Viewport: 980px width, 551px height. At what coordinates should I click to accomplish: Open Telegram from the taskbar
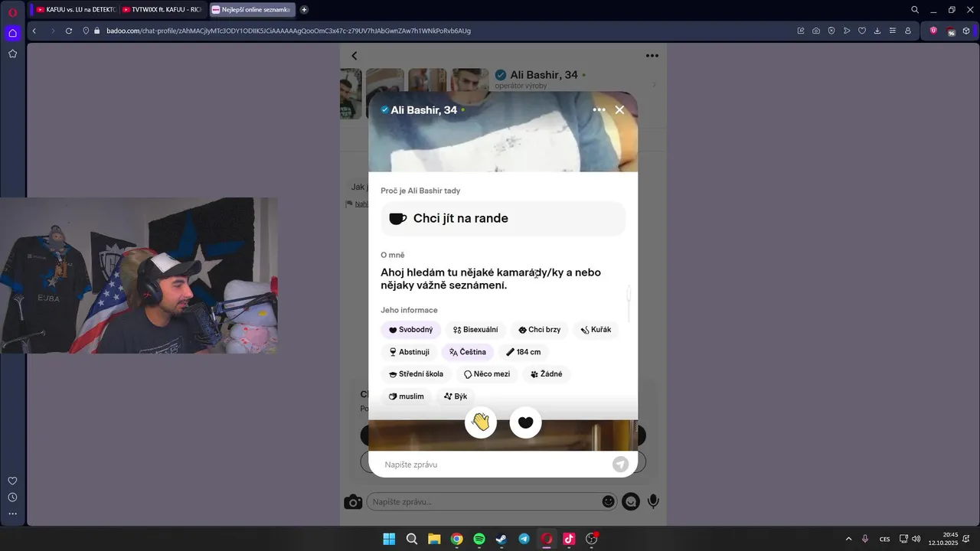pyautogui.click(x=524, y=539)
